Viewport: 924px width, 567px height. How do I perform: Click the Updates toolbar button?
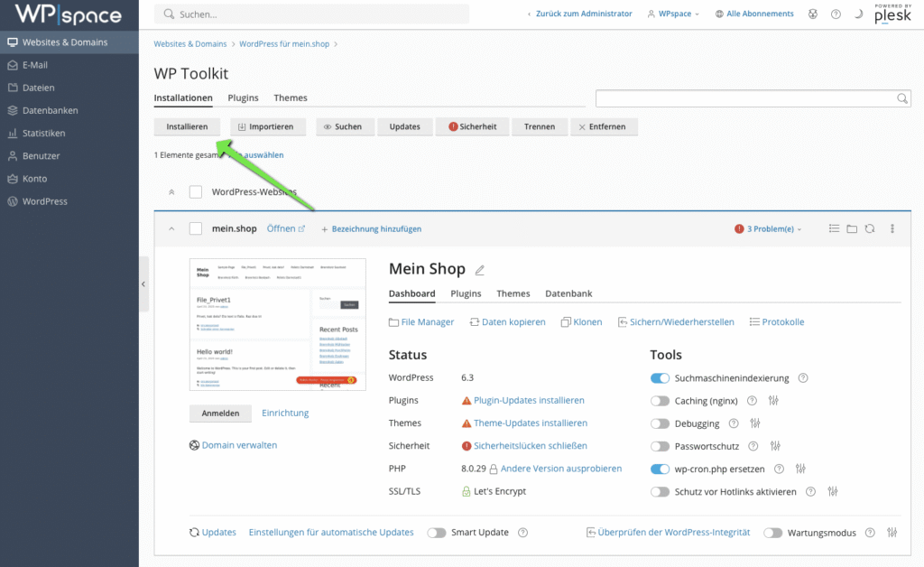(404, 126)
